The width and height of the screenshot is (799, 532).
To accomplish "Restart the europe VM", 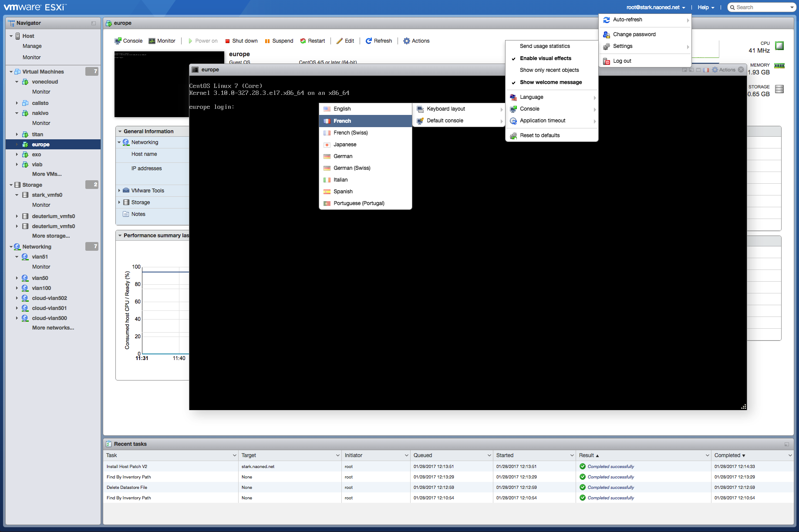I will click(x=313, y=41).
